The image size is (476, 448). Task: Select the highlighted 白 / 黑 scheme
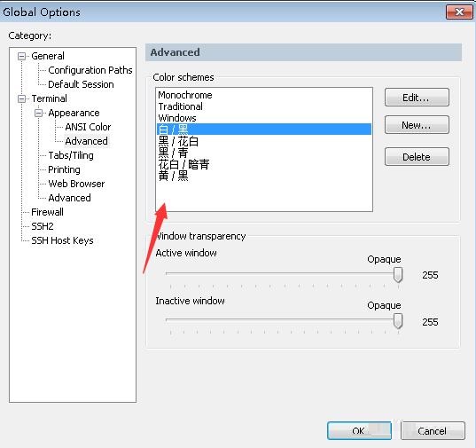tap(264, 130)
